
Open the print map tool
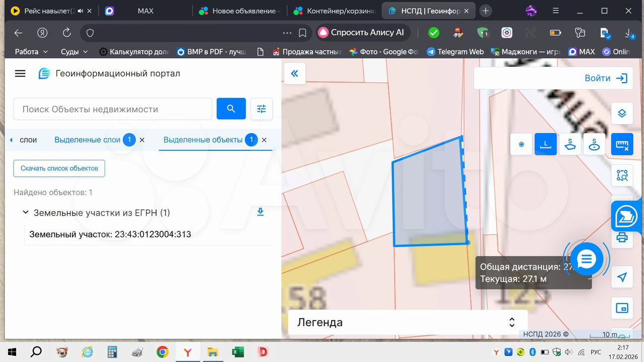pos(622,237)
